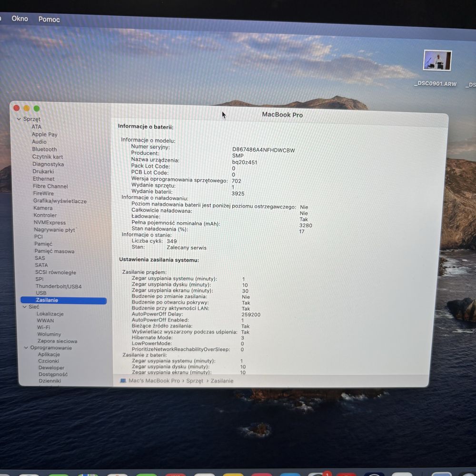Select Dostępność under Oprogramowanie

click(x=53, y=374)
